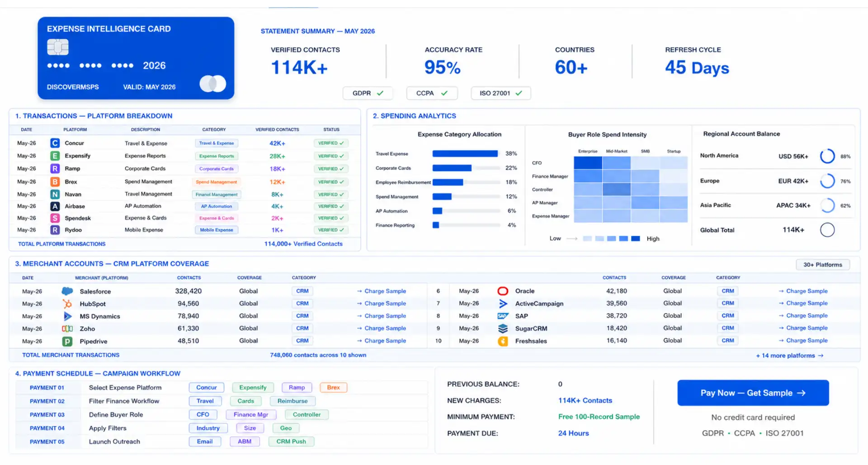The height and width of the screenshot is (465, 868).
Task: Click the Concur platform icon
Action: (x=55, y=143)
